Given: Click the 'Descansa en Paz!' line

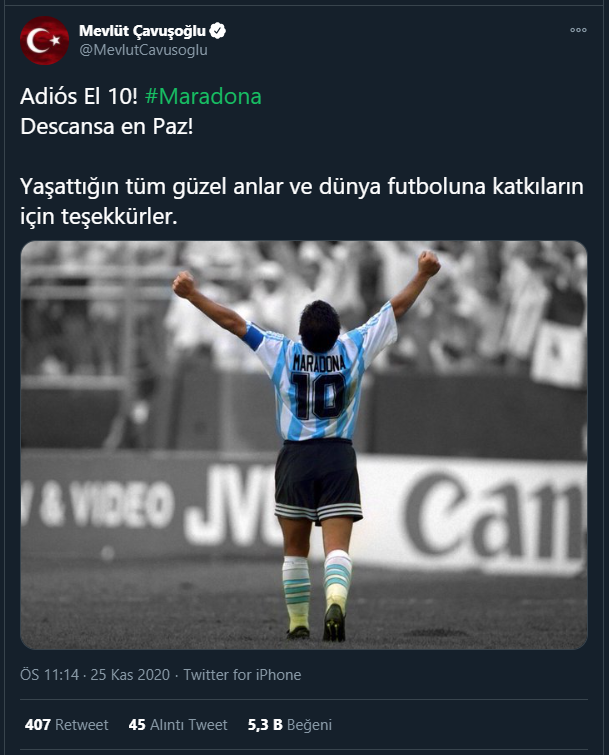Looking at the screenshot, I should pos(107,127).
